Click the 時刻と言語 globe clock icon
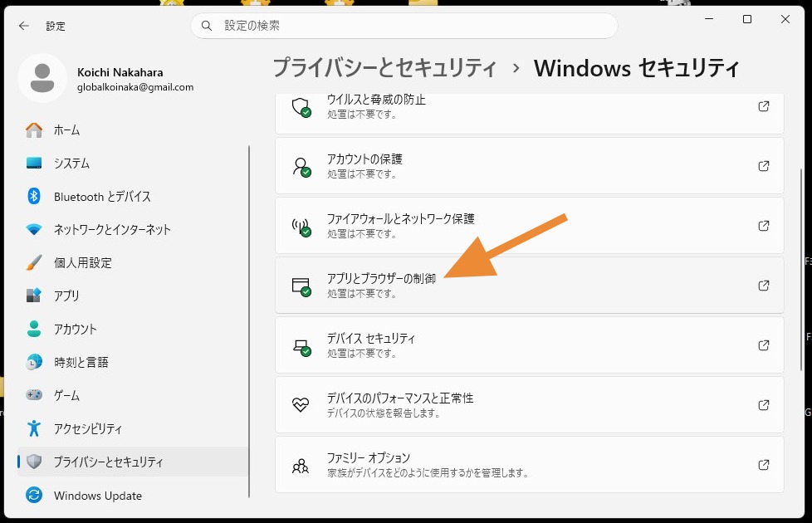 click(34, 362)
